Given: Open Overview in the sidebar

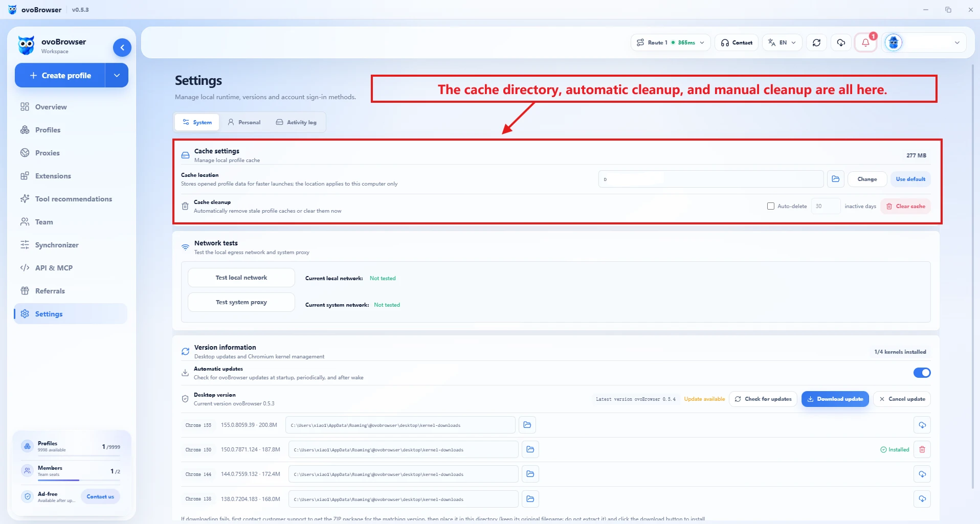Looking at the screenshot, I should pos(71,107).
